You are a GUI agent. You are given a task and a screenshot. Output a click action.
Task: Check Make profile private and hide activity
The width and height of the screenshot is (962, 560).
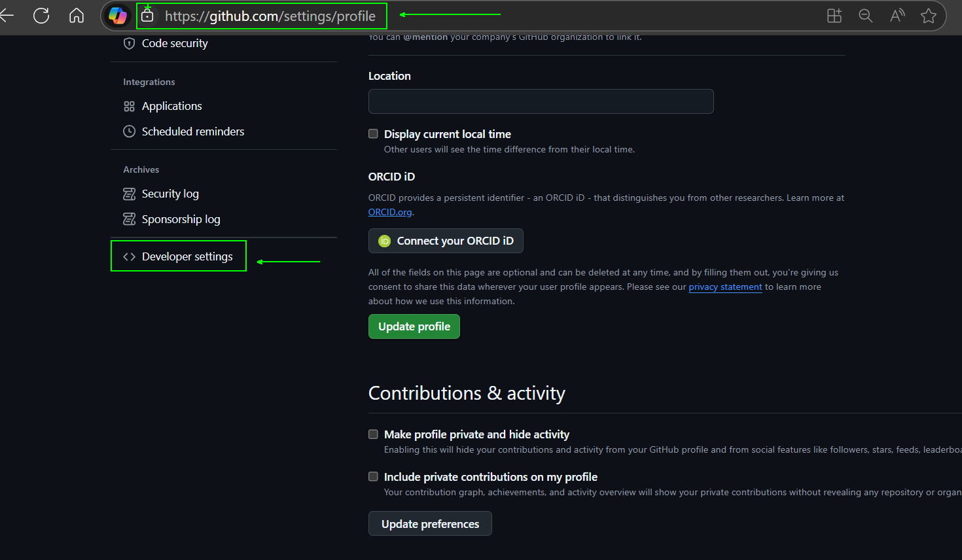pyautogui.click(x=374, y=434)
